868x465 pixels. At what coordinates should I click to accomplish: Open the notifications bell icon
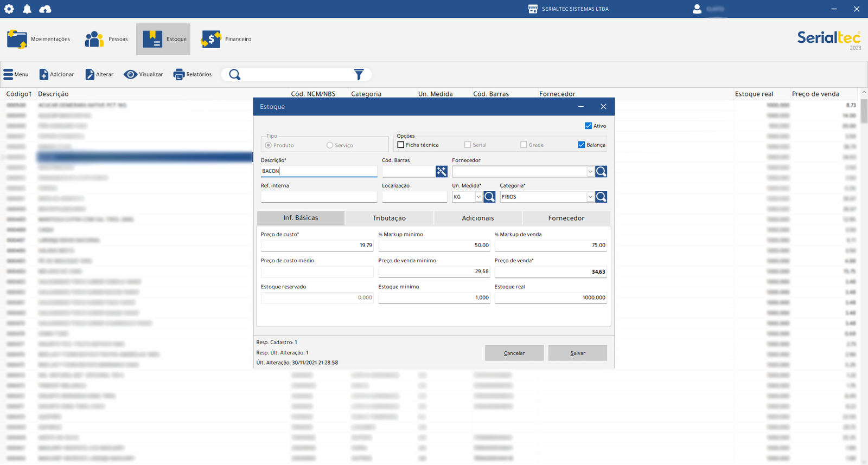point(27,9)
